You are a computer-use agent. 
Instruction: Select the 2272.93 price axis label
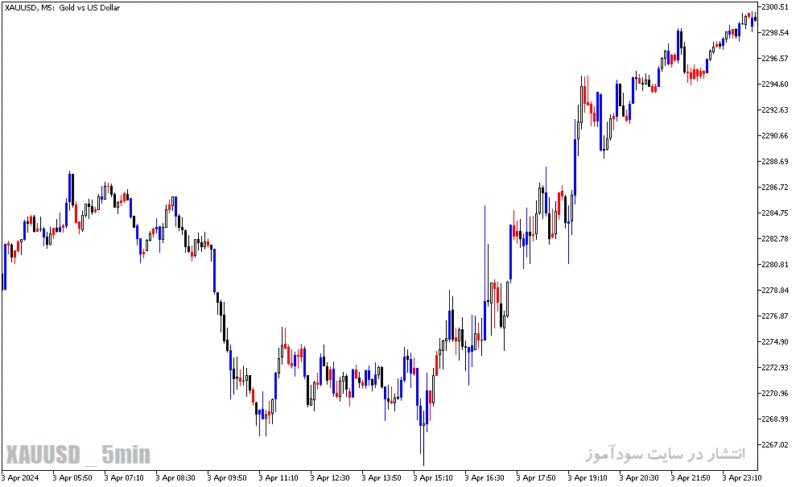(x=775, y=367)
